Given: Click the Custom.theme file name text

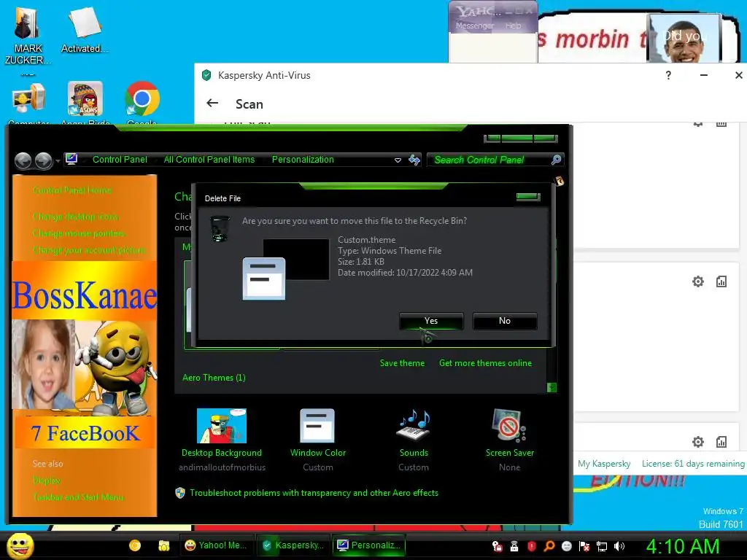Looking at the screenshot, I should (366, 240).
